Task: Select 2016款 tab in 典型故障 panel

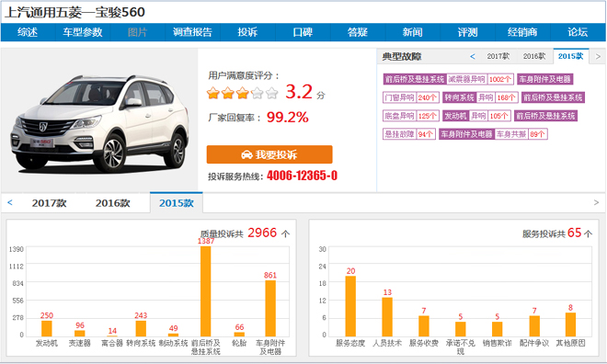Action: tap(534, 56)
